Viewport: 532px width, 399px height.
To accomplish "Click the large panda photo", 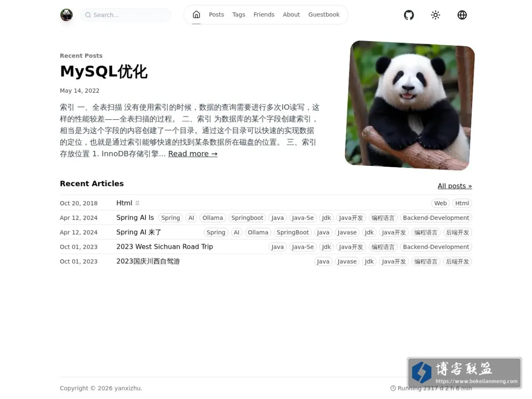I will (410, 106).
